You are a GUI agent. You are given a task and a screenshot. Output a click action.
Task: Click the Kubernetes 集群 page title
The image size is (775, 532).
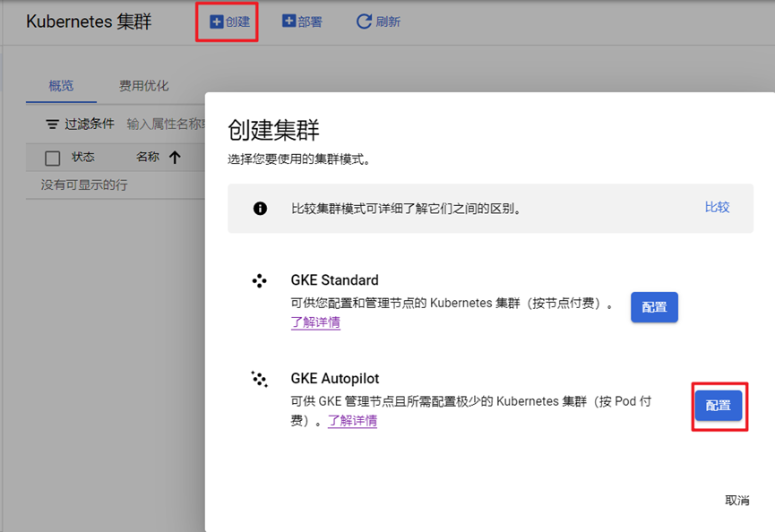[89, 21]
